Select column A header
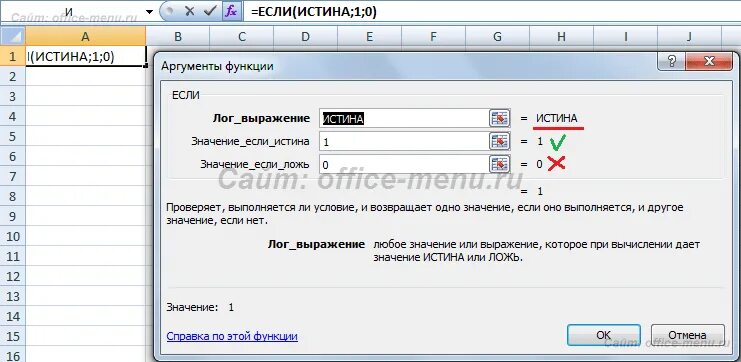Screen dimensions: 741x362 coord(86,36)
